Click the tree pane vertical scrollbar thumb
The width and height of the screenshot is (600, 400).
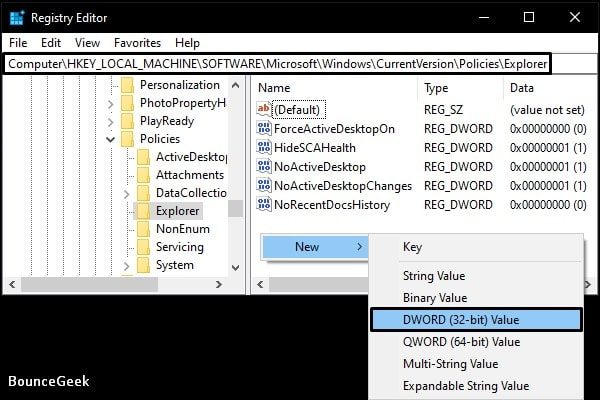click(x=236, y=209)
